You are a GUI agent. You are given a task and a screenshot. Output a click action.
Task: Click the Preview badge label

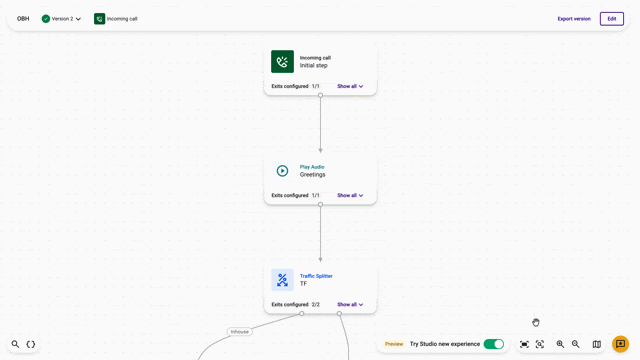[394, 344]
